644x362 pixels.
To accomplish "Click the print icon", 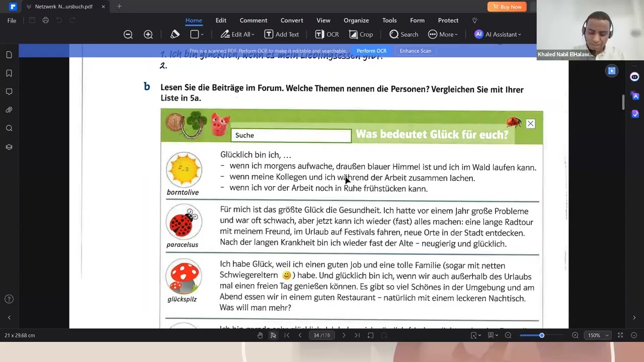I will click(x=46, y=20).
